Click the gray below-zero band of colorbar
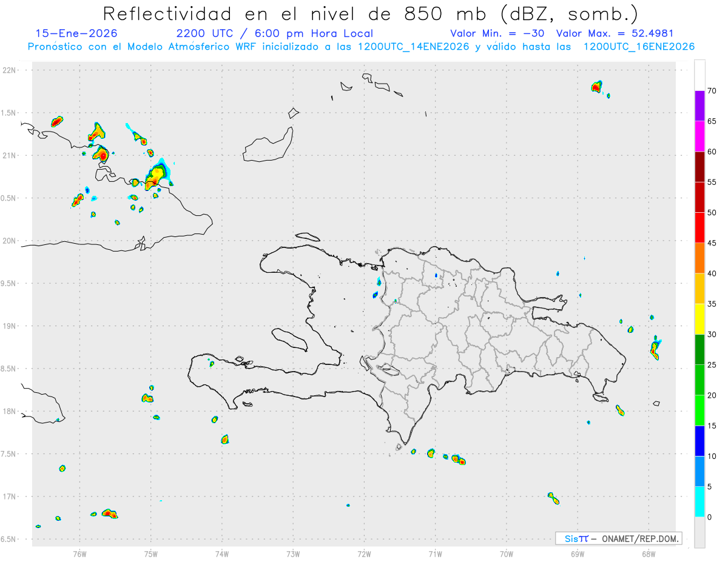728x562 pixels. (699, 532)
